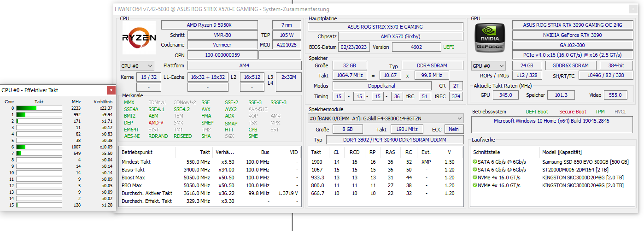Select the Samsung SSD 850 EVO 500GB drive row

tap(552, 162)
